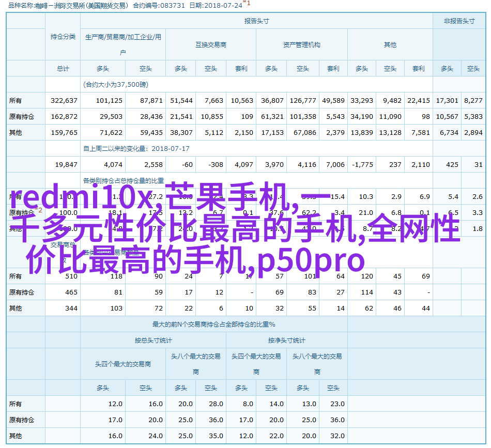Click the 非报告头寸 header
The image size is (491, 448).
[x=459, y=21]
